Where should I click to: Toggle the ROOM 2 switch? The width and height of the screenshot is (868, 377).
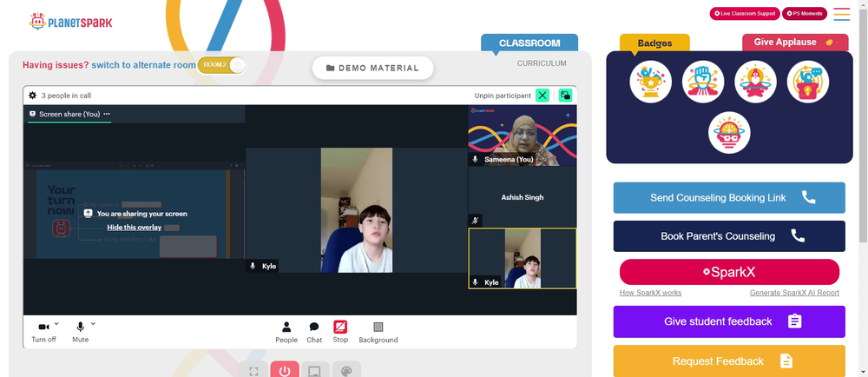[221, 65]
